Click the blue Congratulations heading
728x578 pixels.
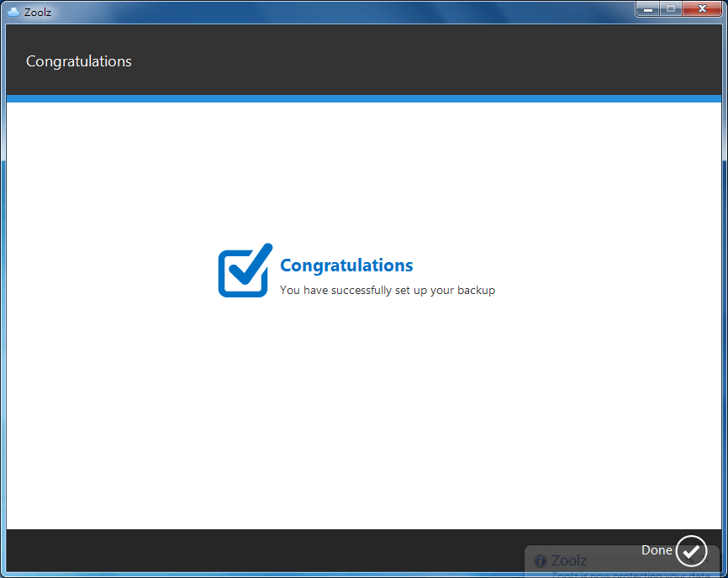(346, 265)
